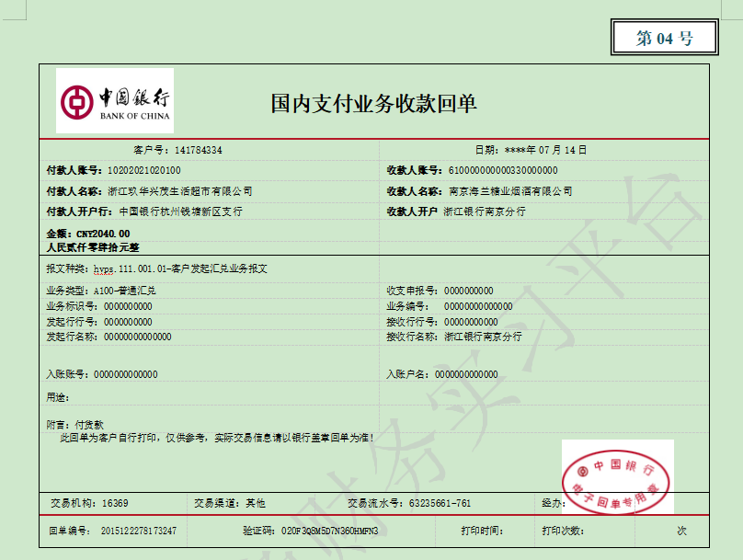
Task: Select the payee account number after 收款人账号
Action: coord(503,170)
